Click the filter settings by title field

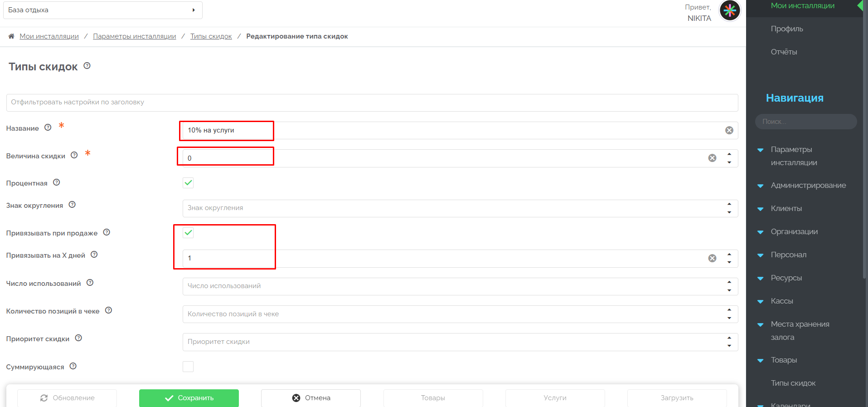(x=372, y=103)
